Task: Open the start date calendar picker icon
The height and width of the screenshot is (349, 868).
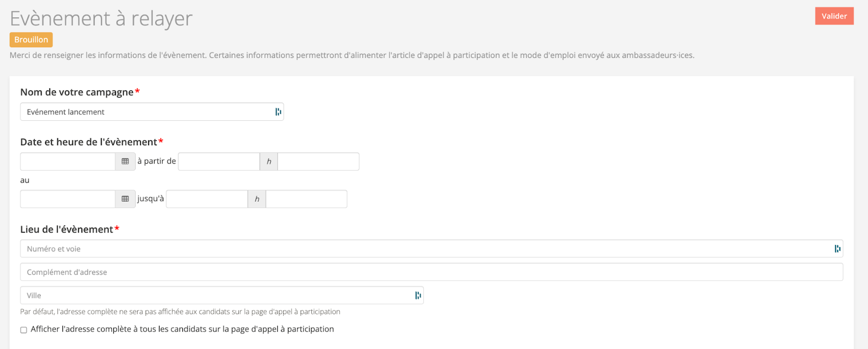Action: coord(125,161)
